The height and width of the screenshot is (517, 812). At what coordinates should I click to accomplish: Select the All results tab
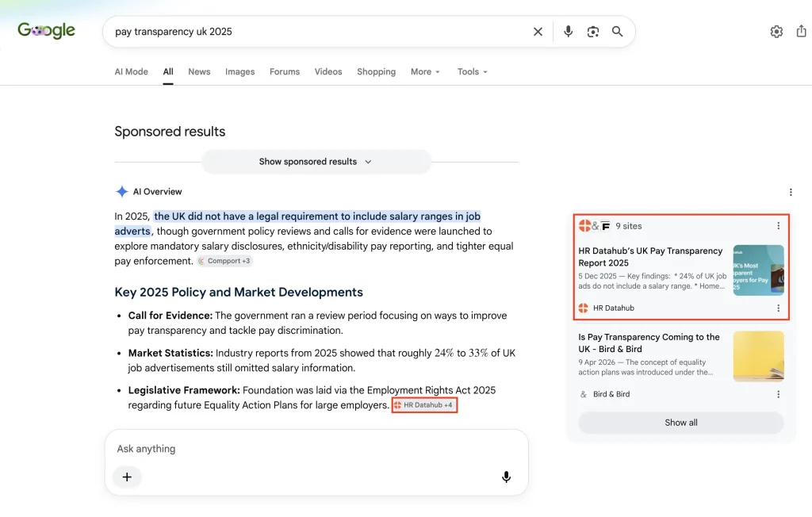[168, 71]
